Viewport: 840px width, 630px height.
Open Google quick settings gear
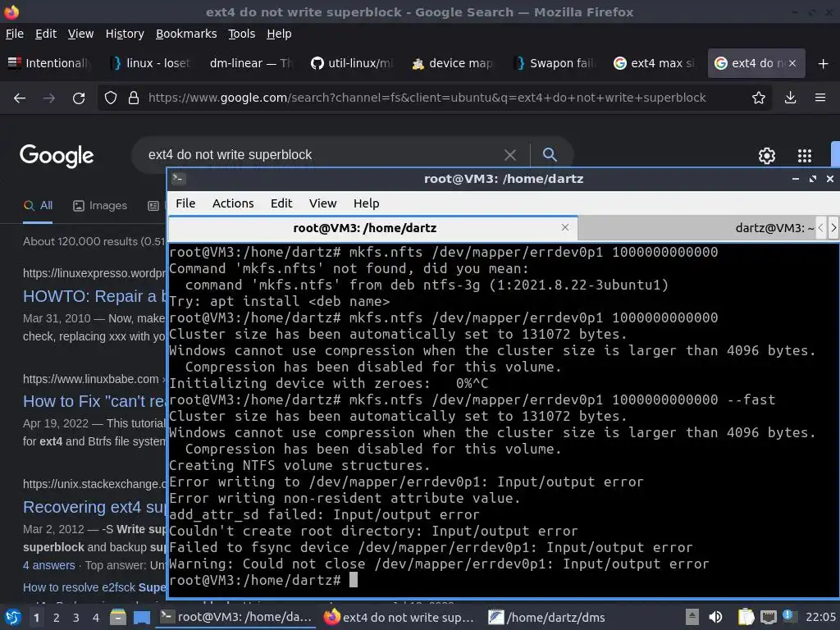[x=767, y=155]
